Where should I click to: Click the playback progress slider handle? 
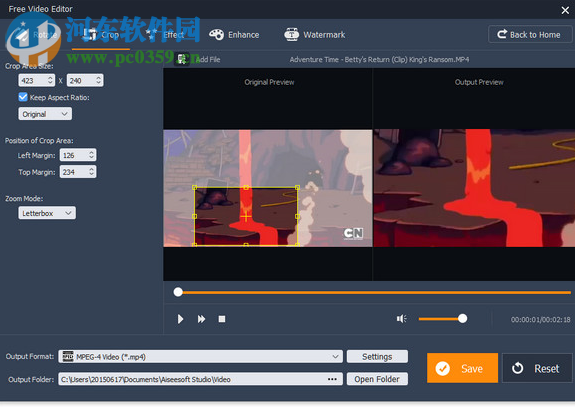tap(178, 292)
